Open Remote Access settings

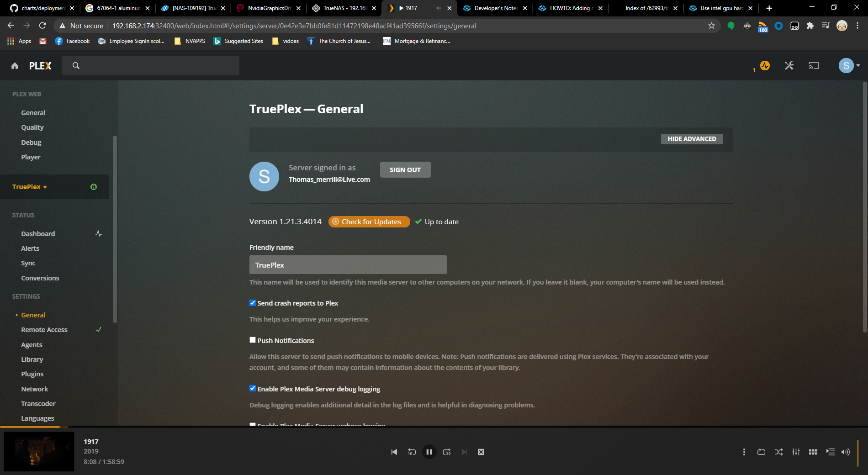(x=44, y=330)
